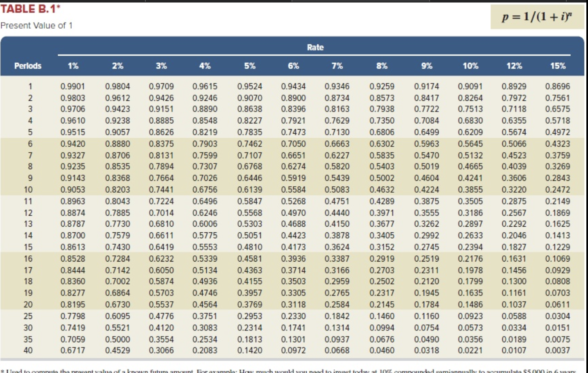This screenshot has width=588, height=373.
Task: Click 0.8696 in period 1 under 15%
Action: pos(557,86)
